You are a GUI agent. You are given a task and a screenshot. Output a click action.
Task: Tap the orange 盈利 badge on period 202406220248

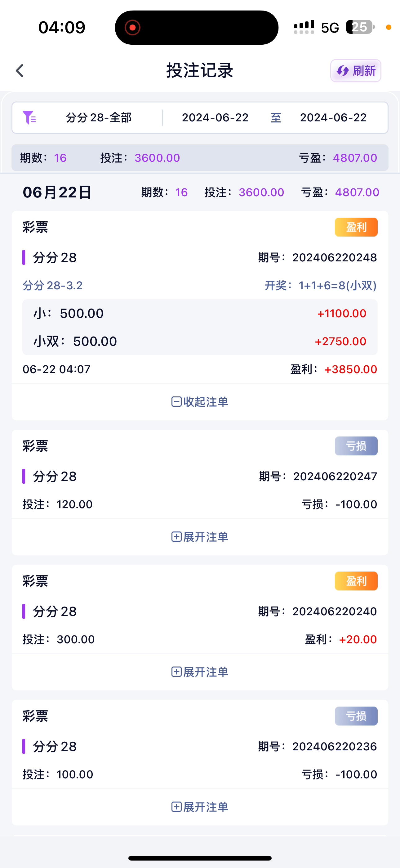click(x=356, y=227)
